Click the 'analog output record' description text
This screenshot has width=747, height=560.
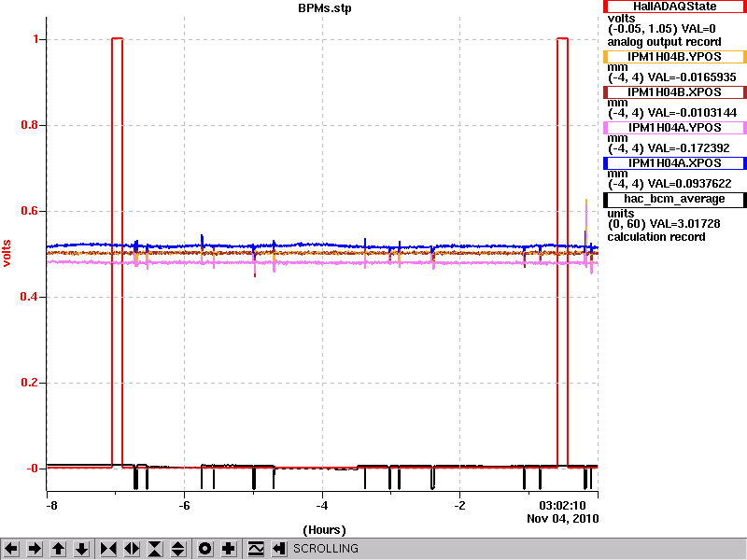[664, 42]
